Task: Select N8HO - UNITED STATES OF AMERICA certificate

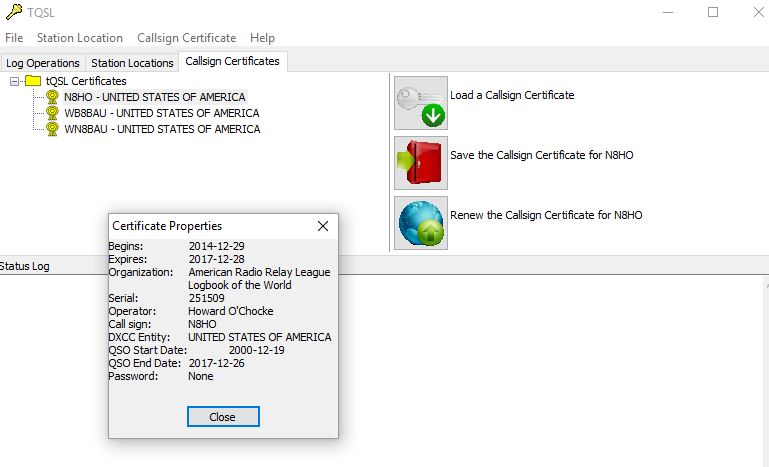Action: click(x=154, y=97)
